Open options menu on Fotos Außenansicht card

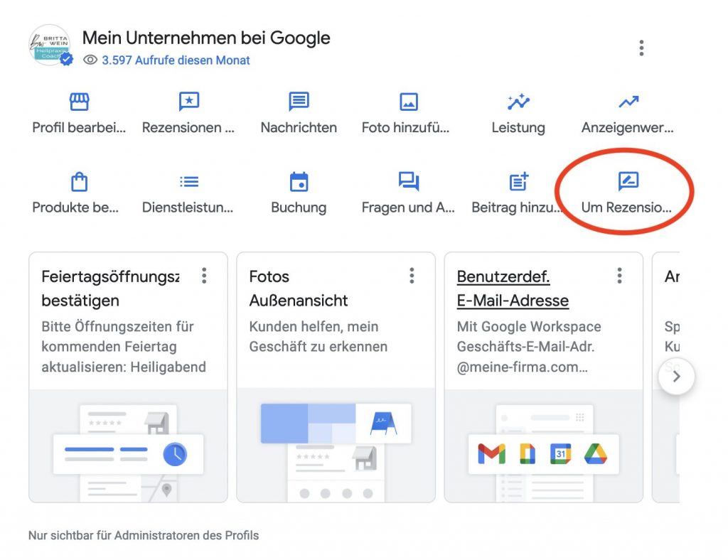point(412,276)
